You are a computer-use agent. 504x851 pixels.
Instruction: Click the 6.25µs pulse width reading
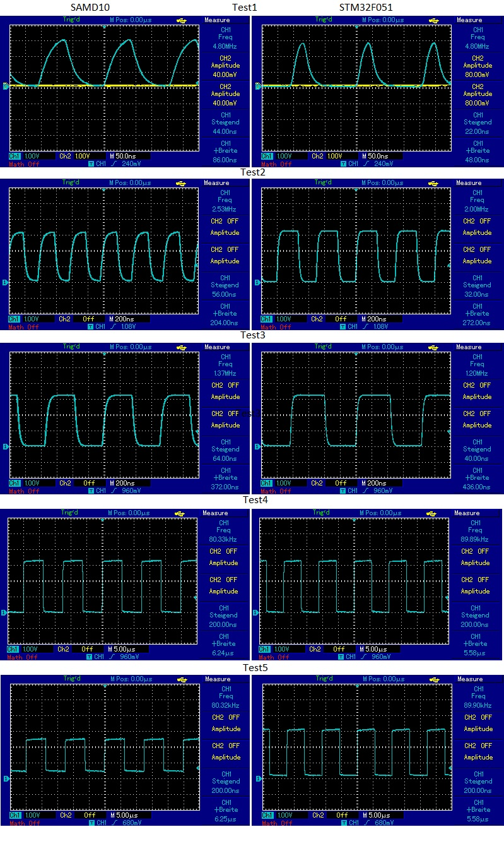click(x=225, y=819)
